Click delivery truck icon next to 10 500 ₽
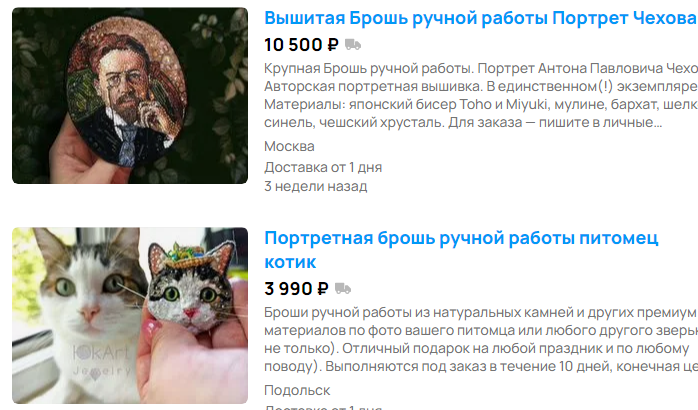Screen dimensions: 698x410 [353, 45]
